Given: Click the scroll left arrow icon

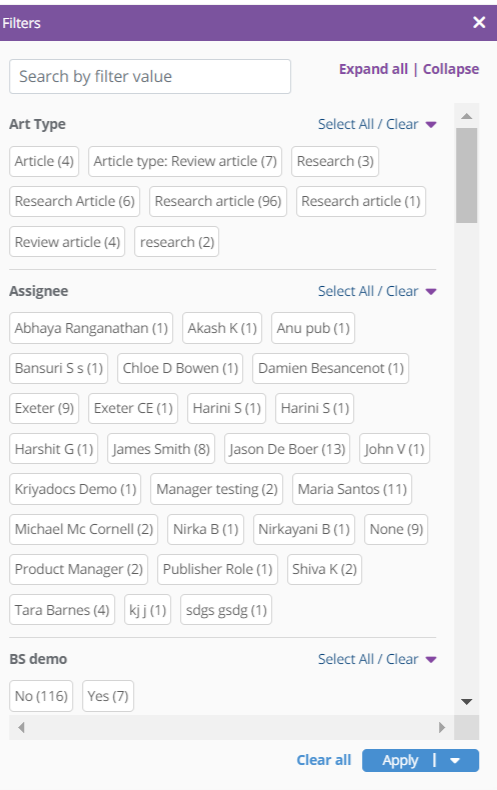Looking at the screenshot, I should click(x=21, y=727).
